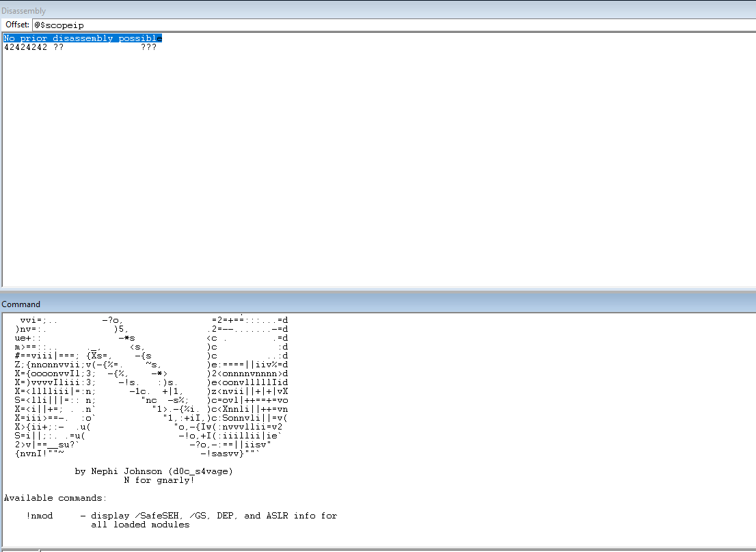Image resolution: width=756 pixels, height=552 pixels.
Task: Focus the command entry box at bottom
Action: point(396,549)
